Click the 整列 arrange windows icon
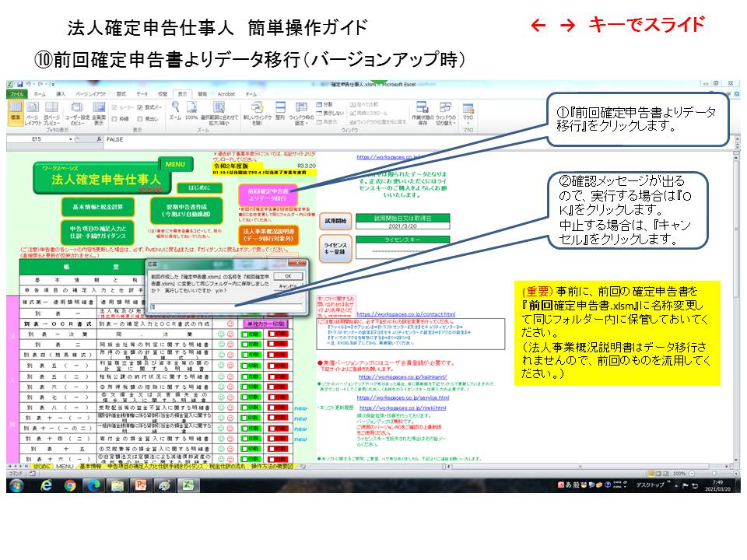 [x=281, y=113]
